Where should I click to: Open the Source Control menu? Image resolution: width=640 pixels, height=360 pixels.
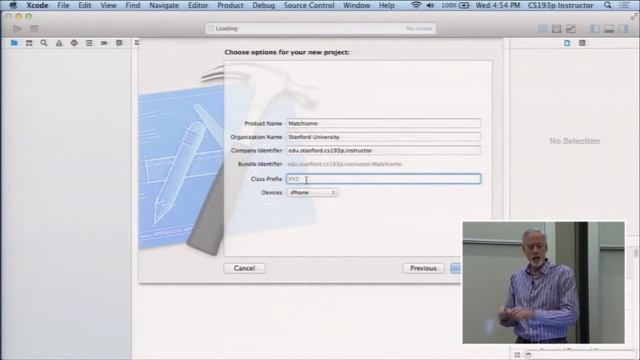click(x=309, y=5)
